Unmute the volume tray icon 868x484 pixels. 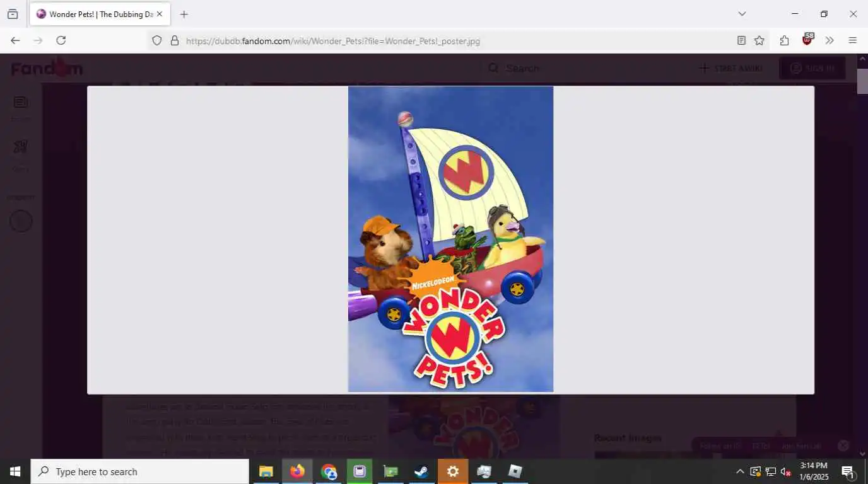(x=786, y=471)
